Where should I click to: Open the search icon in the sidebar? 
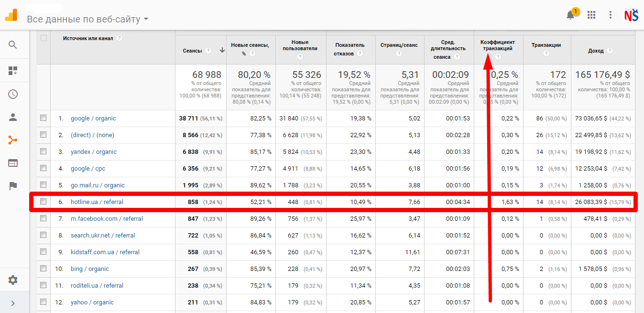(x=13, y=45)
